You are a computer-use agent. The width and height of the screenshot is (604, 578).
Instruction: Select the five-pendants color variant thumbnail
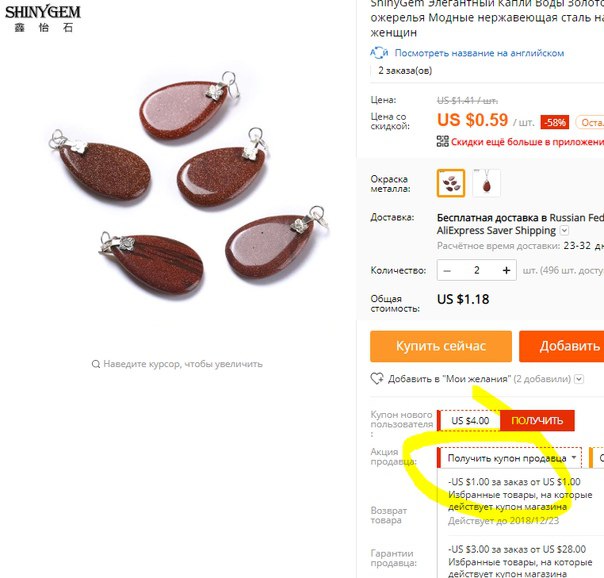tap(451, 183)
